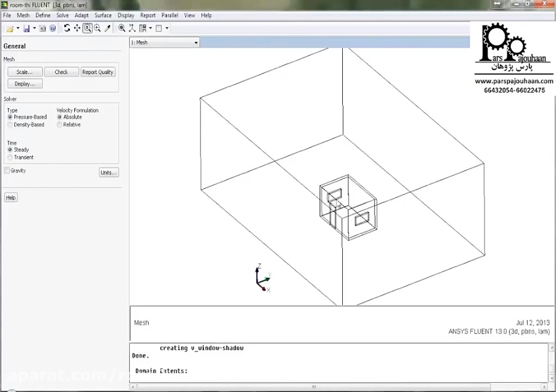Image resolution: width=556 pixels, height=392 pixels.
Task: Click the mesh Check button
Action: [x=61, y=72]
